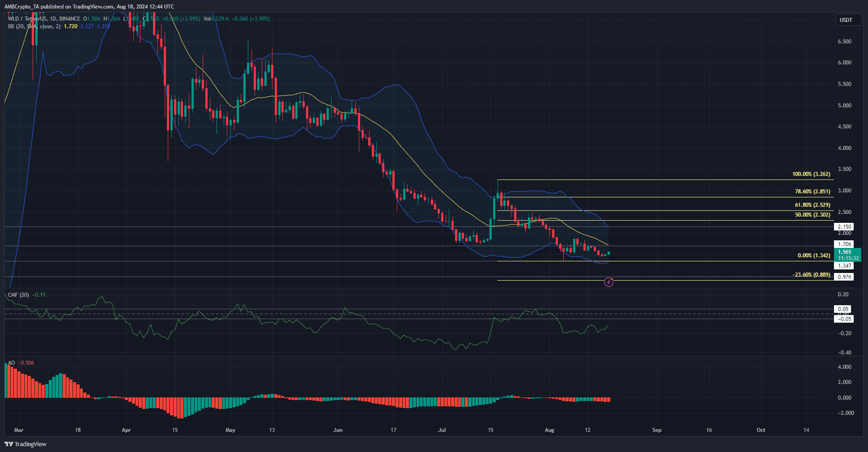Click the 4.000 AO axis tick
This screenshot has width=868, height=452.
[844, 367]
